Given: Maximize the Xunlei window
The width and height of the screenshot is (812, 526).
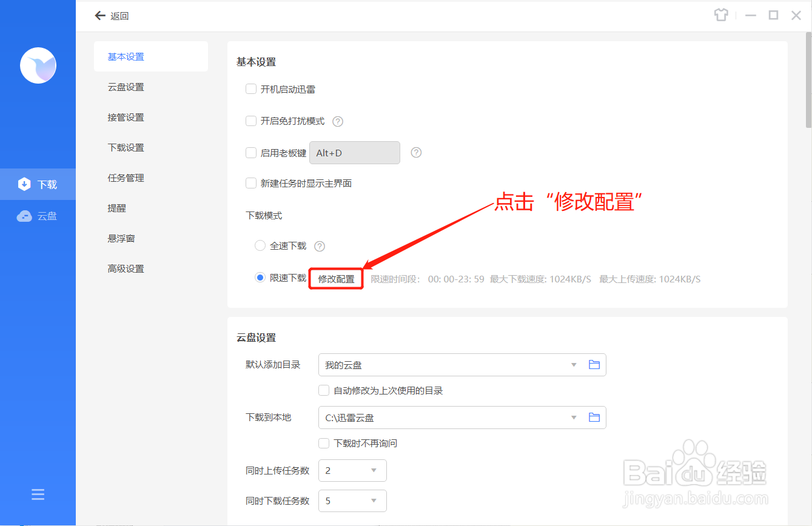Looking at the screenshot, I should coord(773,16).
